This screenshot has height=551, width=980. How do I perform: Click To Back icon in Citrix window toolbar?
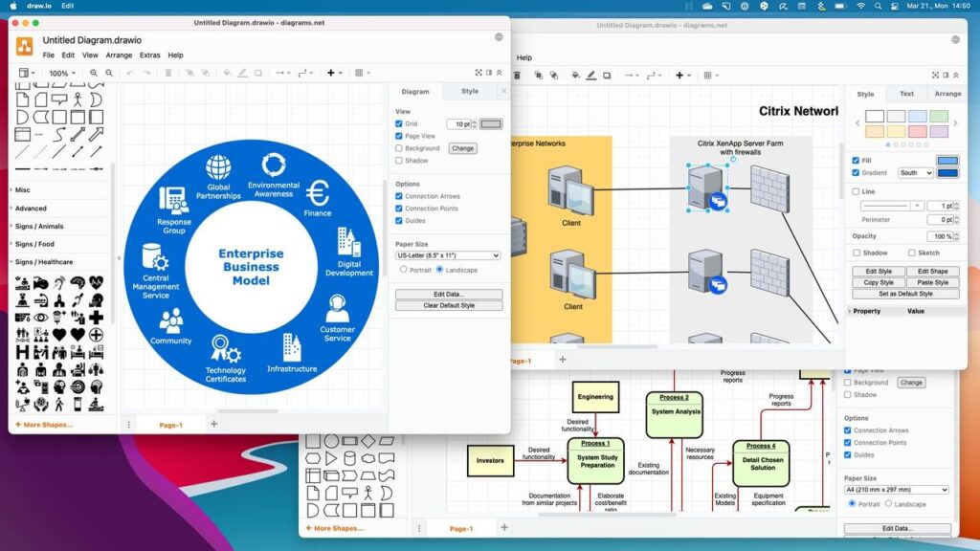554,76
